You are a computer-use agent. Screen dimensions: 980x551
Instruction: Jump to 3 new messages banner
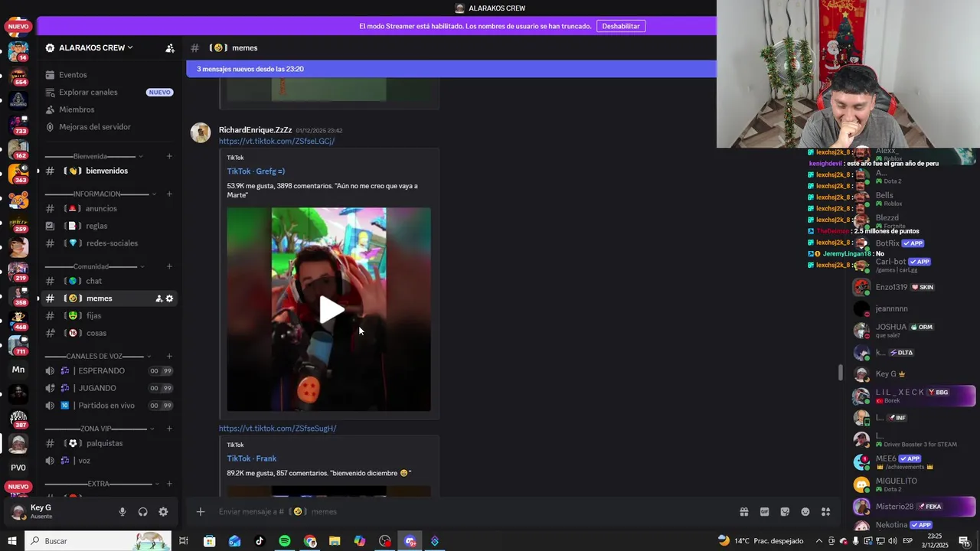click(451, 69)
